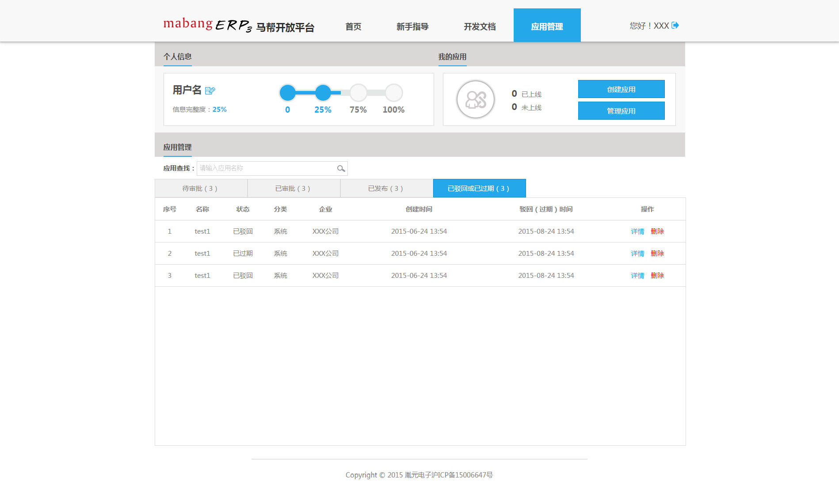
Task: Click the app avatar circle icon
Action: click(475, 99)
